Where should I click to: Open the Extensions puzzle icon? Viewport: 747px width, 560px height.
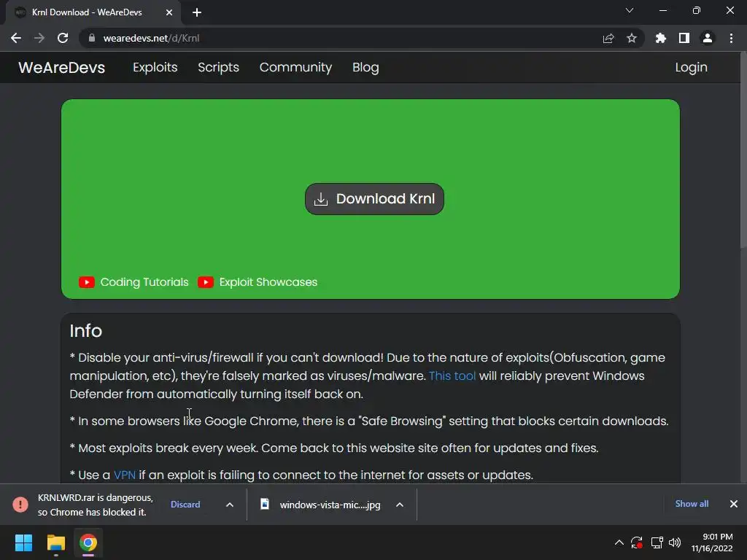point(661,38)
